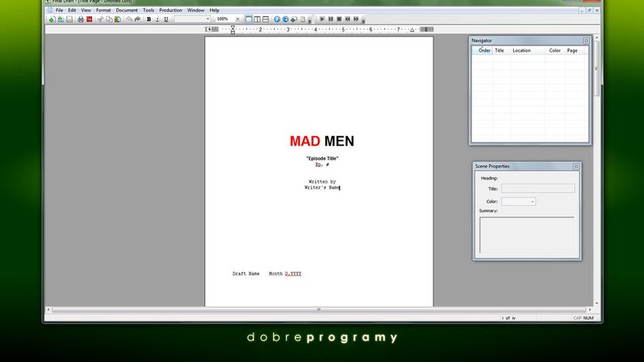Open the Format menu
Viewport: 644px width, 362px height.
tap(103, 10)
